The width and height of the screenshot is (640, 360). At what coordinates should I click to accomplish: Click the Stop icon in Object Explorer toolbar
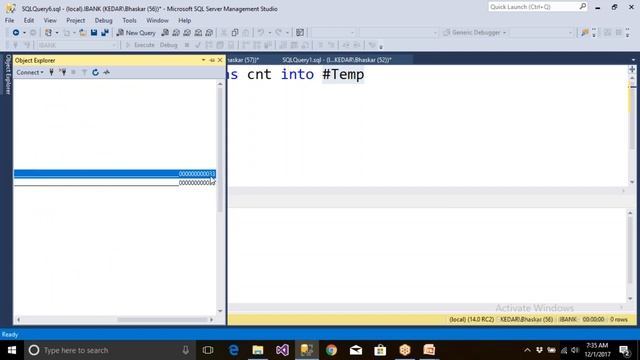click(x=73, y=72)
